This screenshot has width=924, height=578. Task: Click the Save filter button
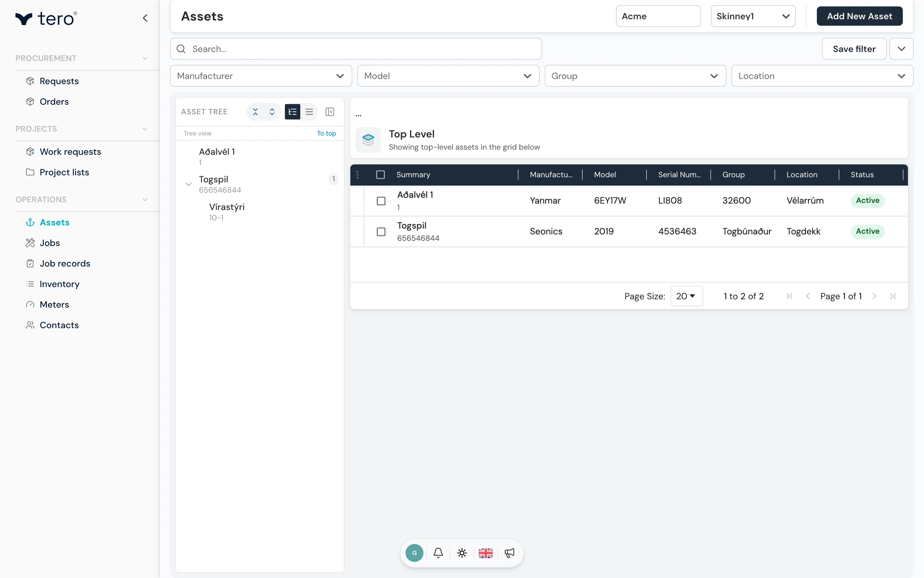point(854,48)
